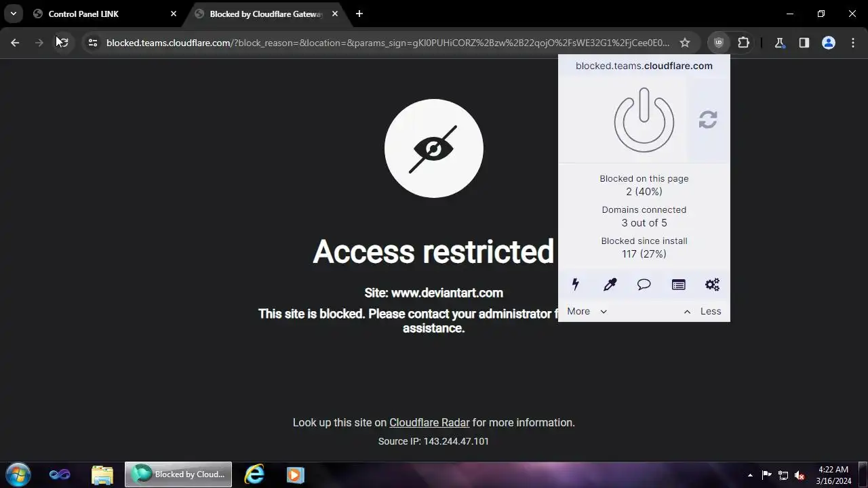Viewport: 868px width, 488px height.
Task: Open the Extensions puzzle icon
Action: [743, 43]
